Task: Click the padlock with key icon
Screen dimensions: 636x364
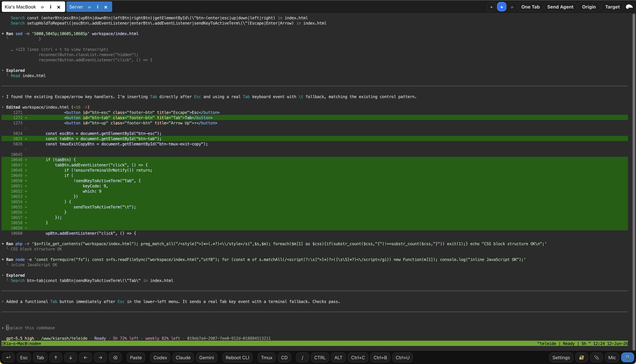Action: tap(582, 358)
